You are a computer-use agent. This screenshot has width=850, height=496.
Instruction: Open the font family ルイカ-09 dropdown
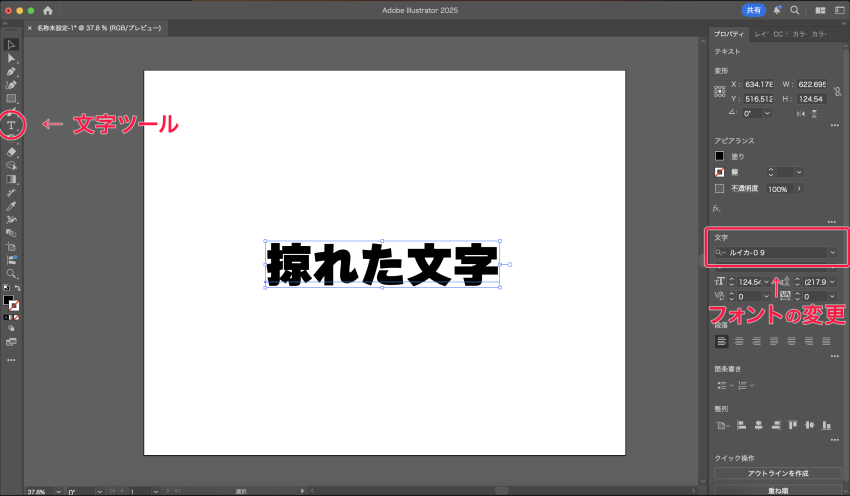point(832,253)
